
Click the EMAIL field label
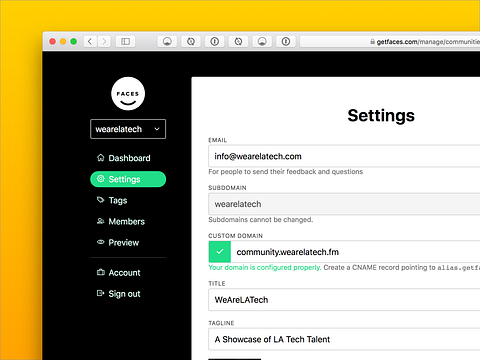click(218, 140)
